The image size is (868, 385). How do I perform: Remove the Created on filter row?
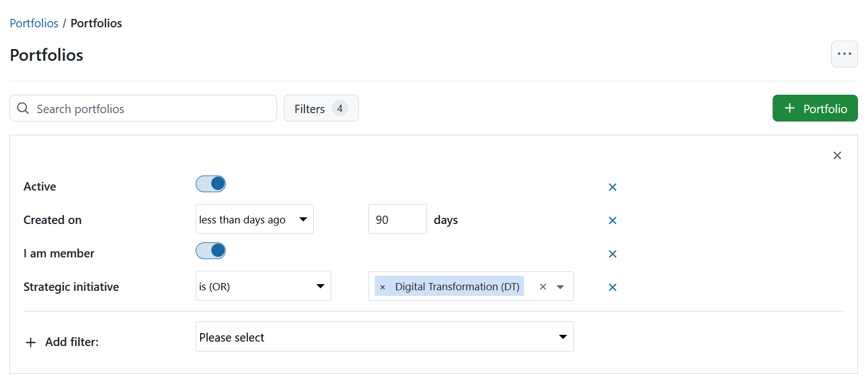612,221
